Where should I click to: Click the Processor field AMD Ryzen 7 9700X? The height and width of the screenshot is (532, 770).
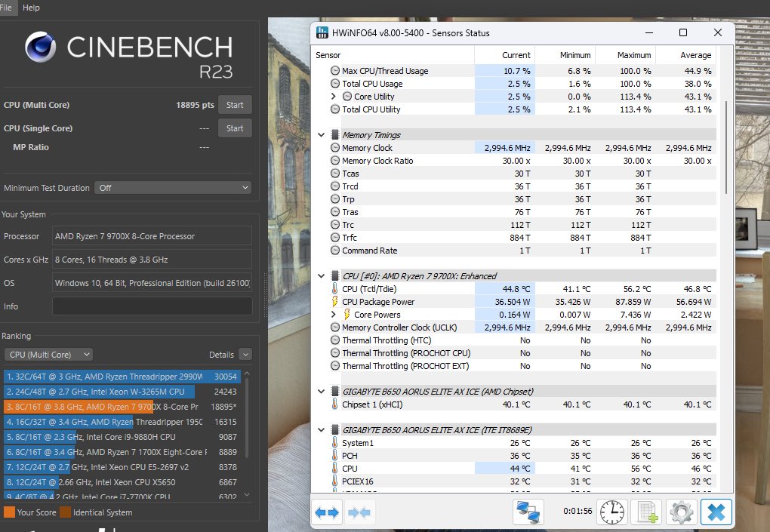tap(152, 236)
